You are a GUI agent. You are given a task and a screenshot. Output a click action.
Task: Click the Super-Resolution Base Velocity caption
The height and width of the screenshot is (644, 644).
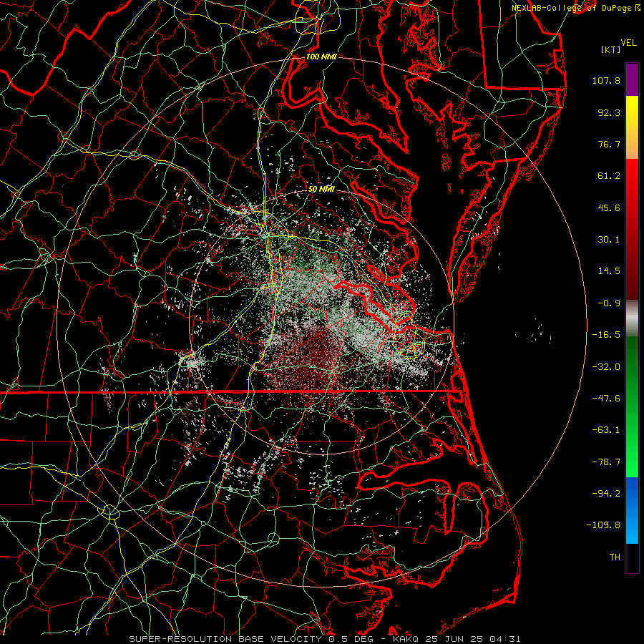325,639
